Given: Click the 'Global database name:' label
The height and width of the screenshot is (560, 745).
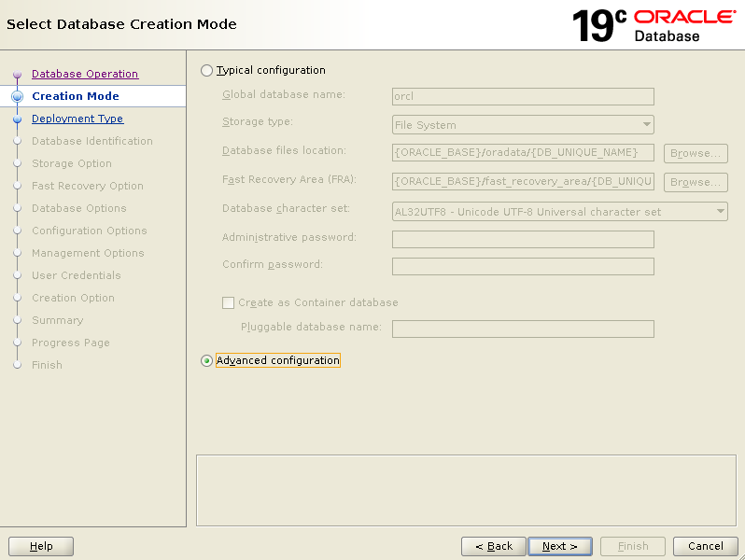Looking at the screenshot, I should pos(284,94).
